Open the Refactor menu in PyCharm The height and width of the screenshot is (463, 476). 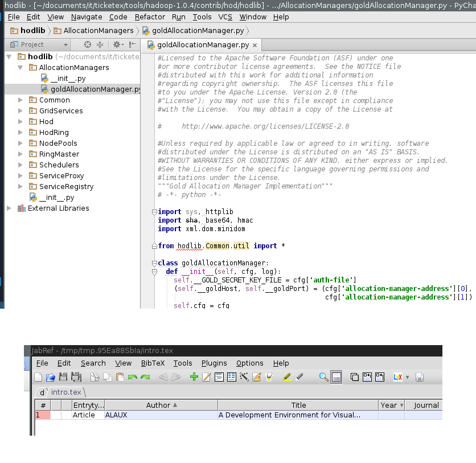coord(150,17)
